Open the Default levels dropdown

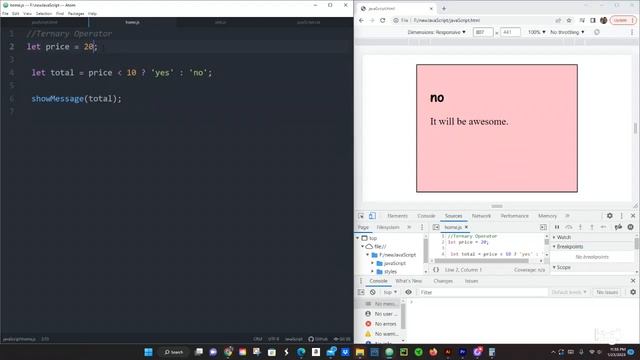(x=569, y=292)
